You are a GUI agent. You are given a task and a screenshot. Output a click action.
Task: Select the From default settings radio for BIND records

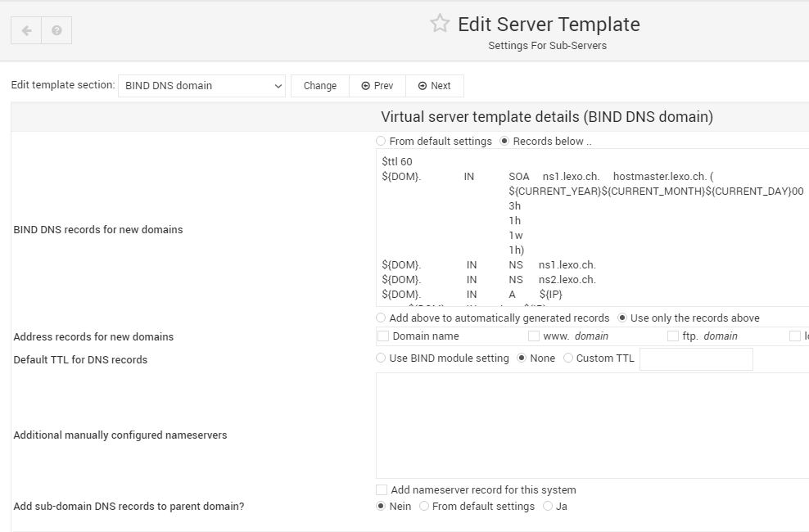coord(381,141)
